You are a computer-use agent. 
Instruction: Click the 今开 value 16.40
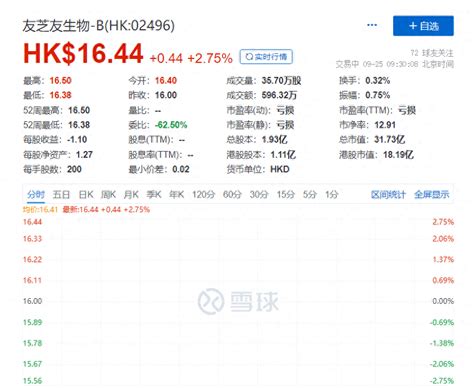[166, 81]
